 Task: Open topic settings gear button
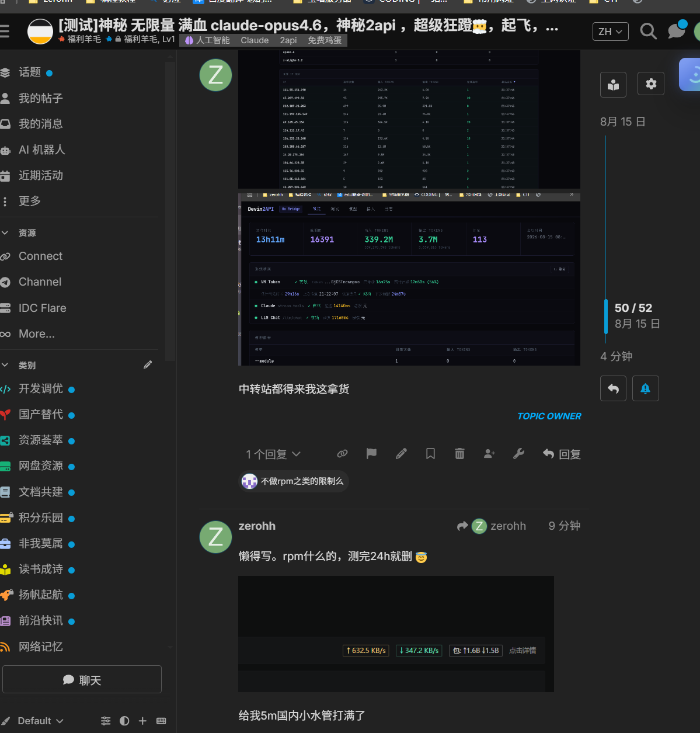point(651,84)
